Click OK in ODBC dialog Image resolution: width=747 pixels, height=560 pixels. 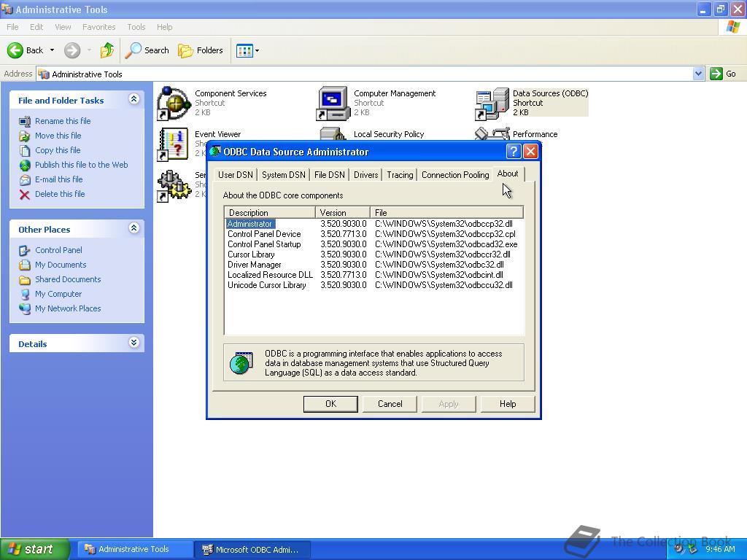coord(330,404)
